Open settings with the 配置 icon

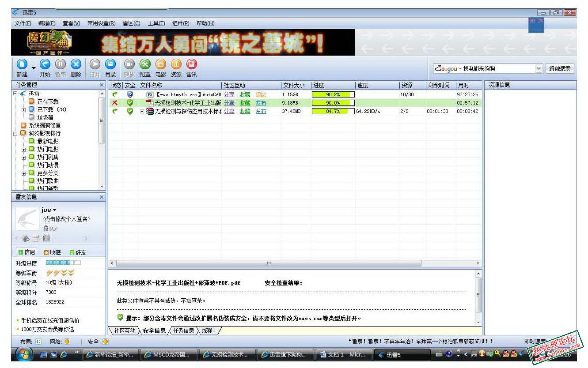click(x=145, y=64)
